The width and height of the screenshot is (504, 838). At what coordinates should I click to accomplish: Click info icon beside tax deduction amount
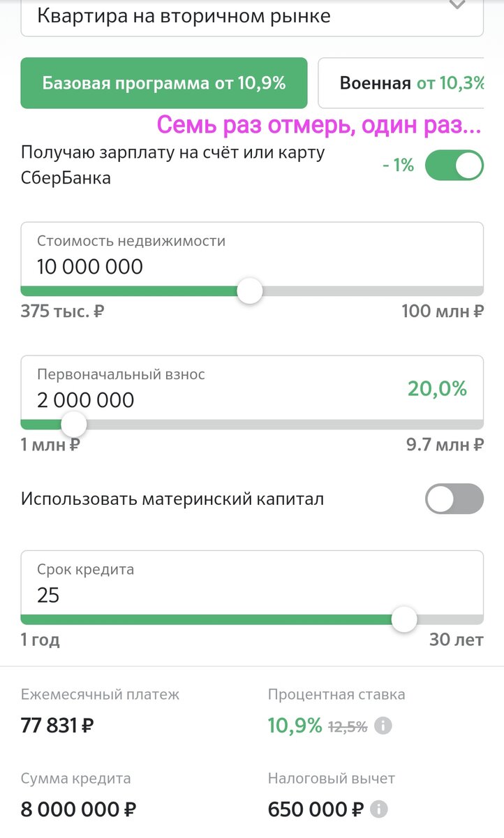pos(378,809)
